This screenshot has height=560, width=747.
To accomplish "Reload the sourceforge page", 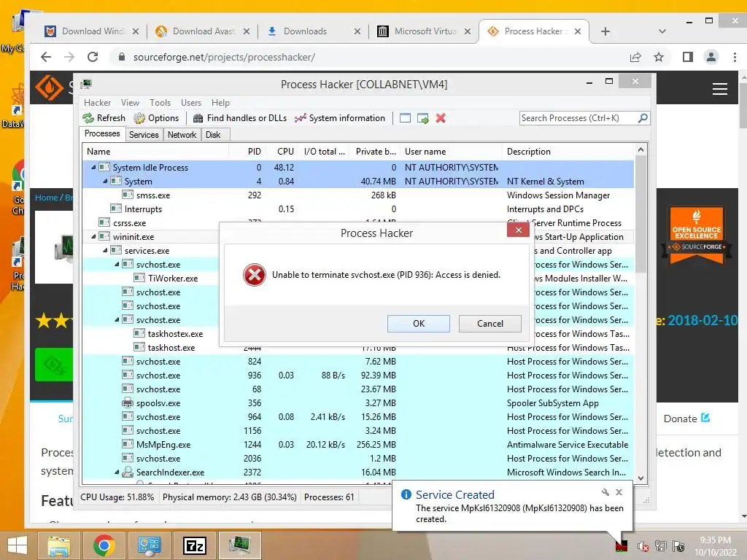I will click(x=93, y=57).
